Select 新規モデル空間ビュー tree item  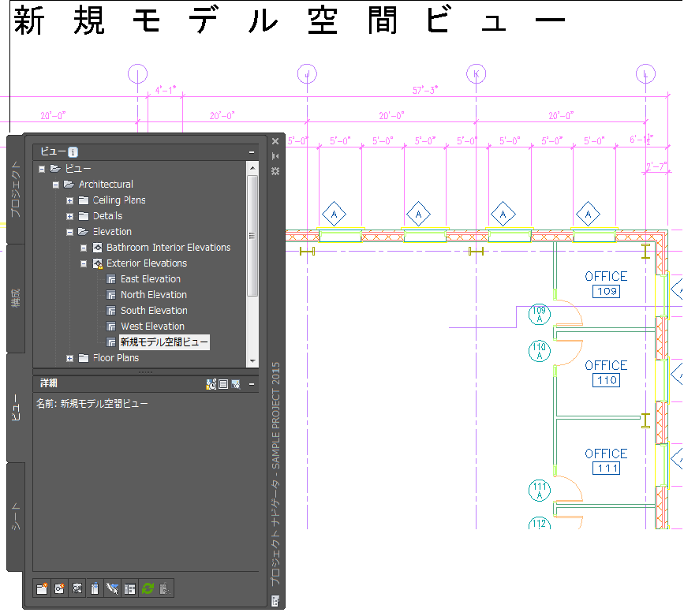[164, 342]
